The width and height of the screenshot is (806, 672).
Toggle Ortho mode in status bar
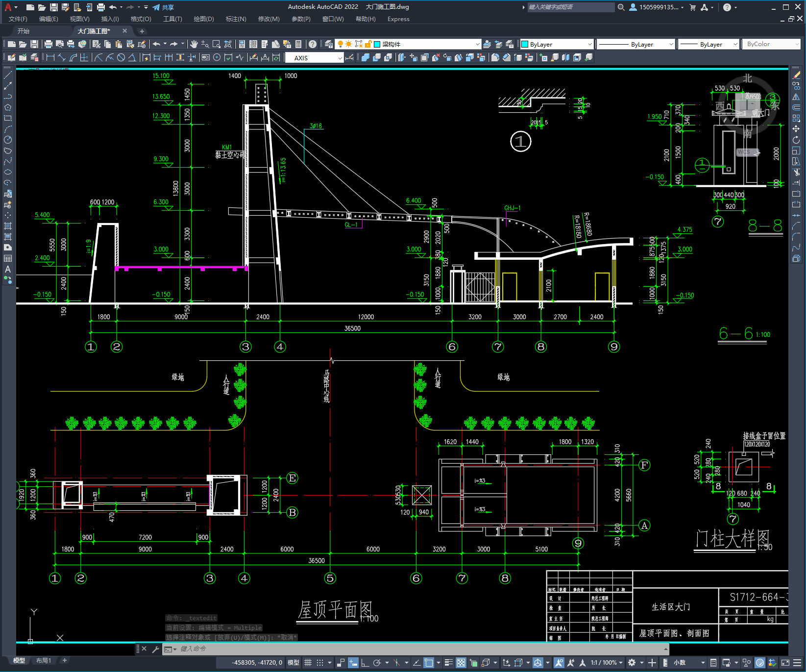point(365,663)
